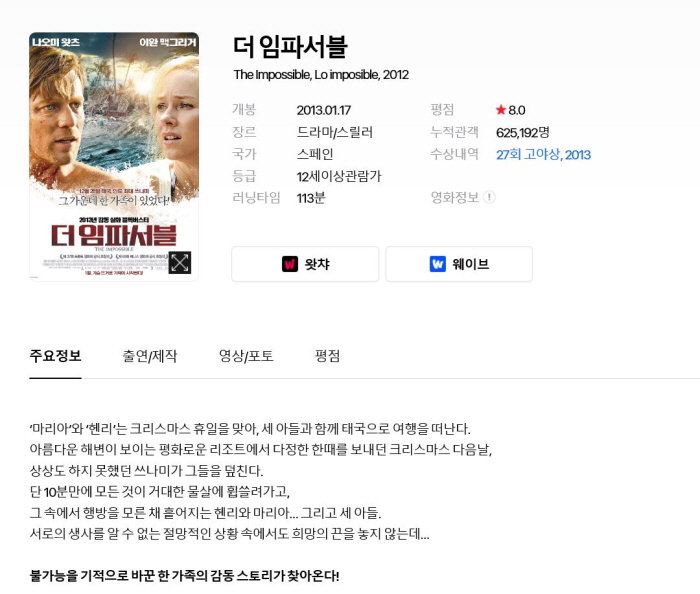Switch to the 출연/제작 tab
700x594 pixels.
(x=150, y=356)
